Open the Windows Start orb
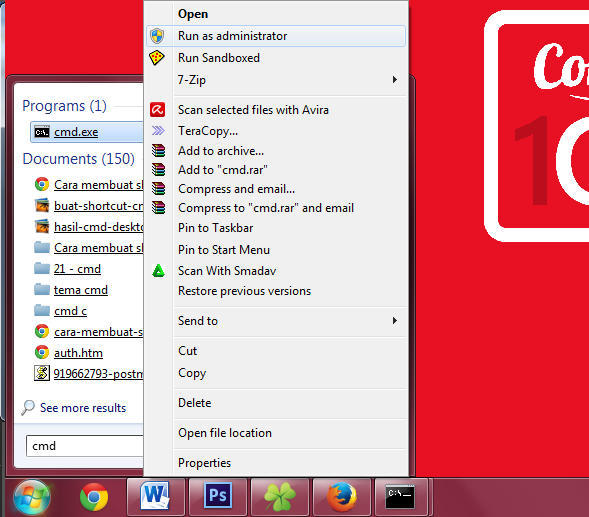This screenshot has width=589, height=517. [32, 497]
